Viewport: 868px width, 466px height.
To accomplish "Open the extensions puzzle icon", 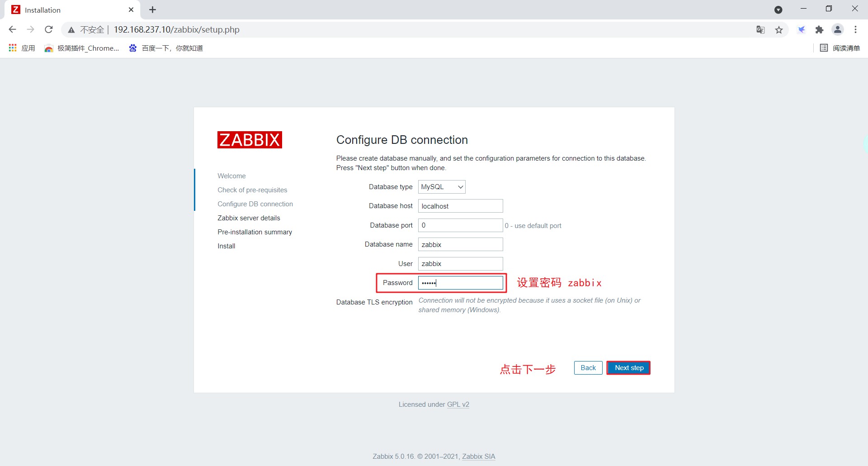I will coord(819,30).
